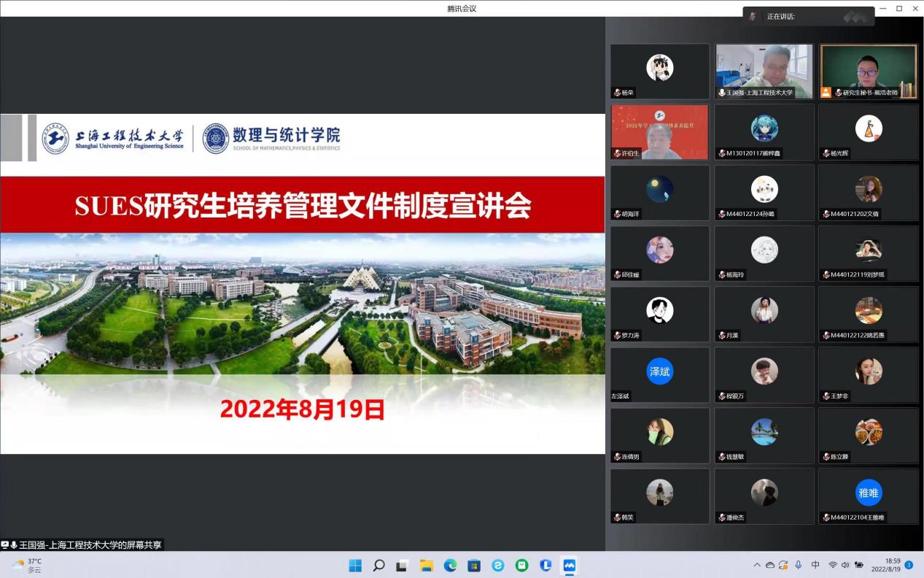Click mic icon beside 王国强-上海工程技术大学

721,93
